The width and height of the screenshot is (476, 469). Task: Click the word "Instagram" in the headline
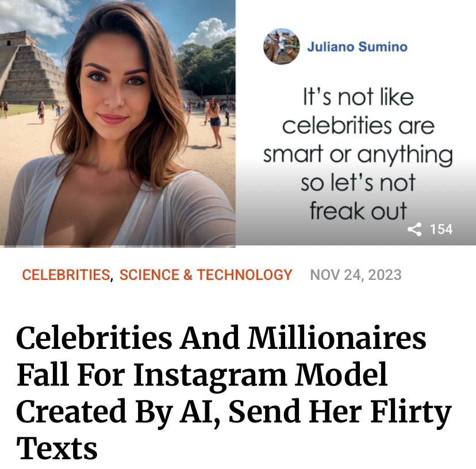pyautogui.click(x=210, y=375)
